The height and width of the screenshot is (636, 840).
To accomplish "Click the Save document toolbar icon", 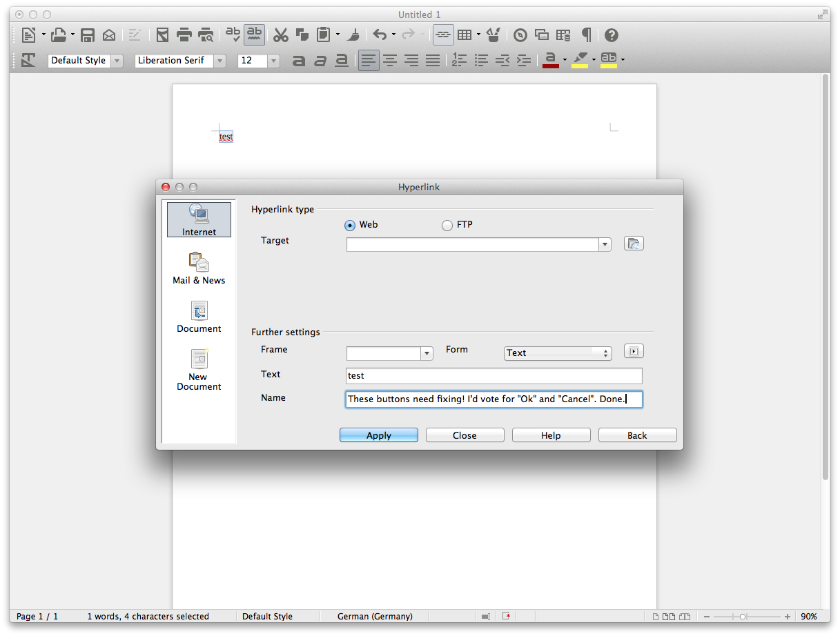I will (x=88, y=35).
